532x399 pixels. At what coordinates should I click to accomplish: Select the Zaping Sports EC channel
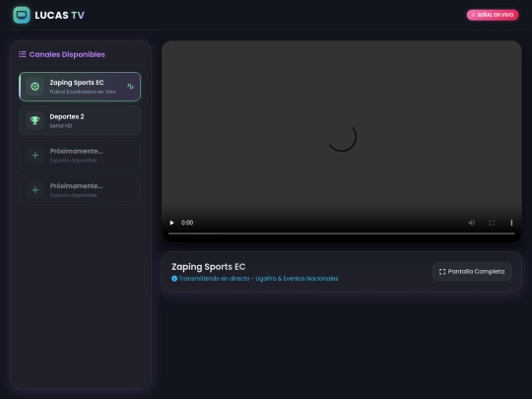click(80, 87)
